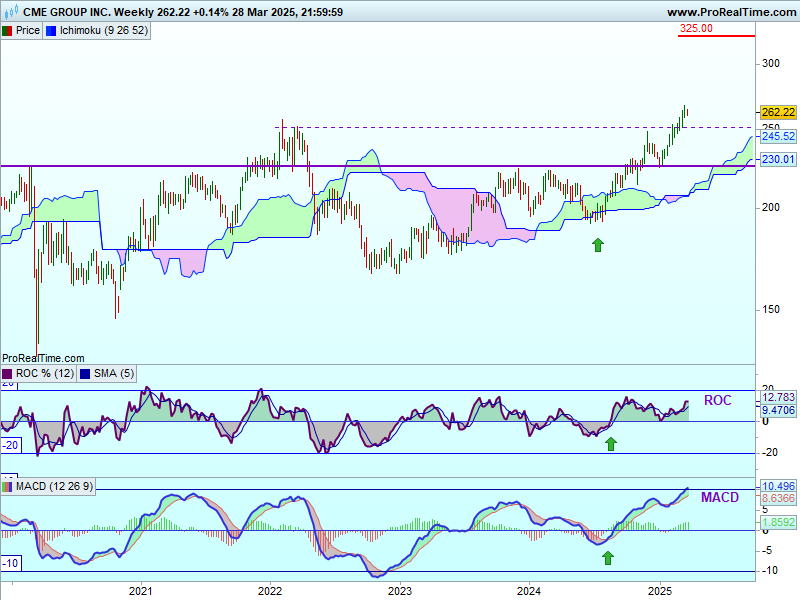
Task: Click the red-green Price legend icon
Action: pos(8,30)
